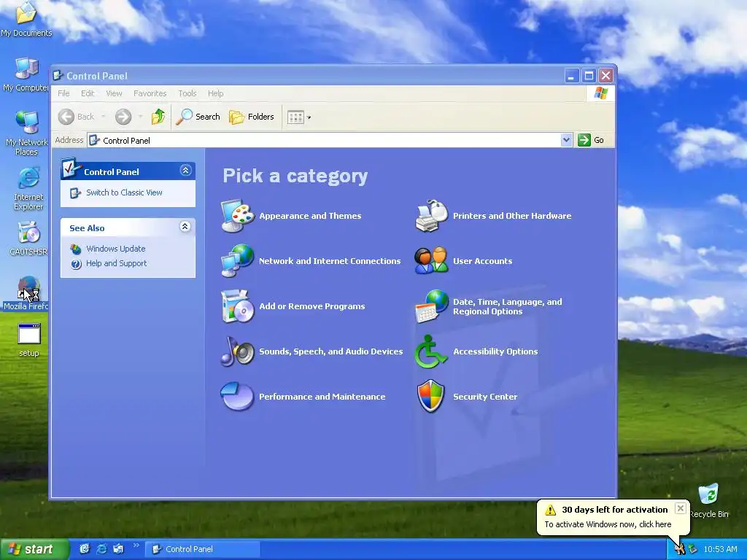This screenshot has width=747, height=560.
Task: Open the Edit menu
Action: point(88,93)
